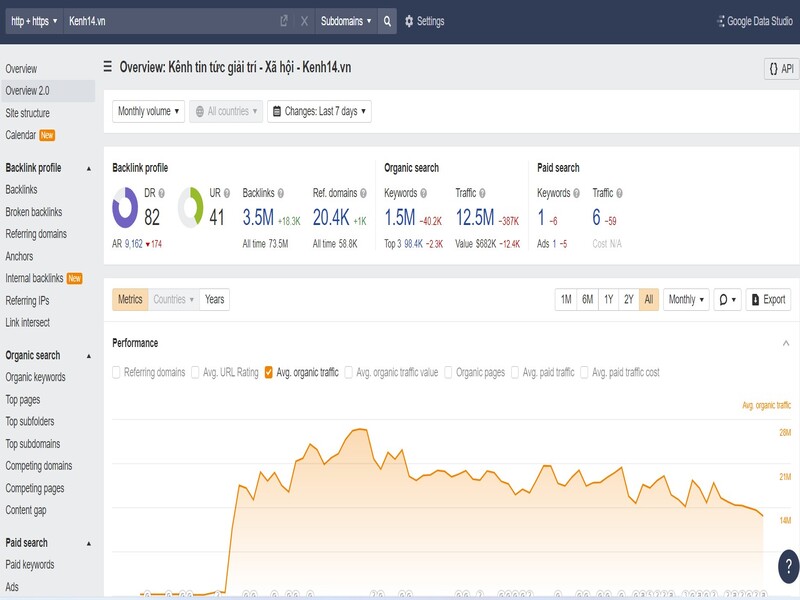800x600 pixels.
Task: Enable the Organic pages checkbox
Action: 448,372
